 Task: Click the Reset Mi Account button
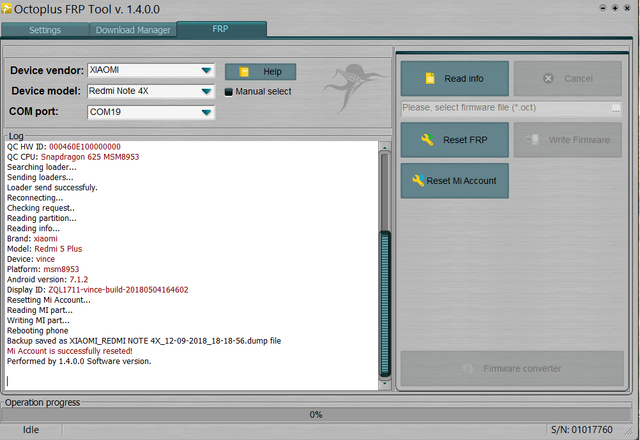pos(455,180)
